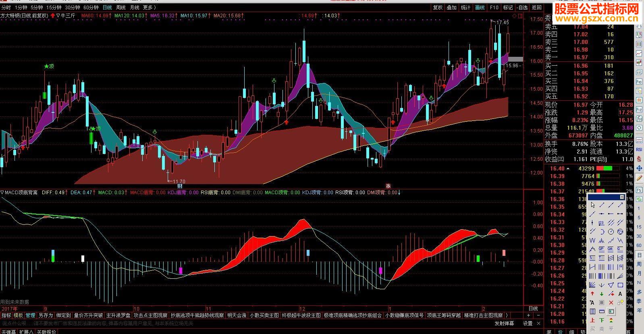This screenshot has width=644, height=334.
Task: Select the 量价齐升突破 indicator
Action: coord(88,315)
